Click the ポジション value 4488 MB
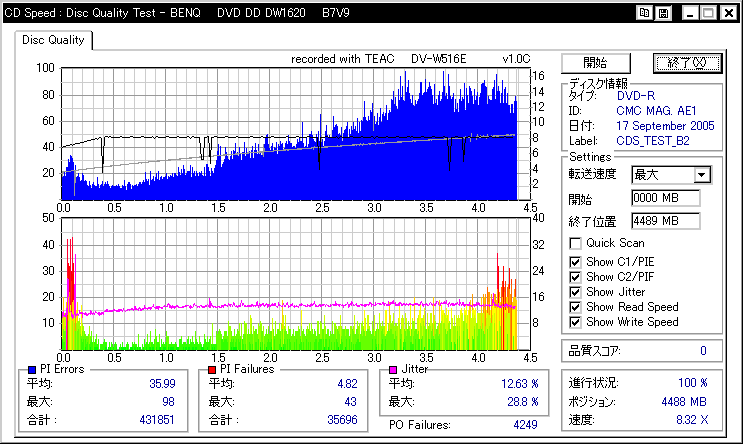 [x=684, y=402]
